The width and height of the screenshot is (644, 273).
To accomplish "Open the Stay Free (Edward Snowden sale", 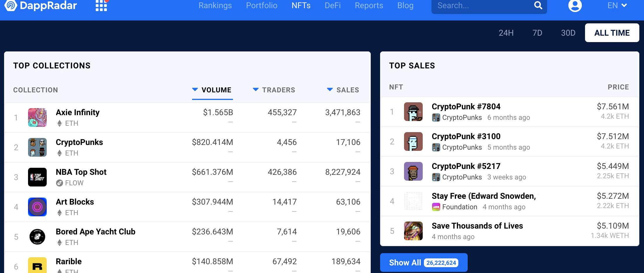I will 484,196.
